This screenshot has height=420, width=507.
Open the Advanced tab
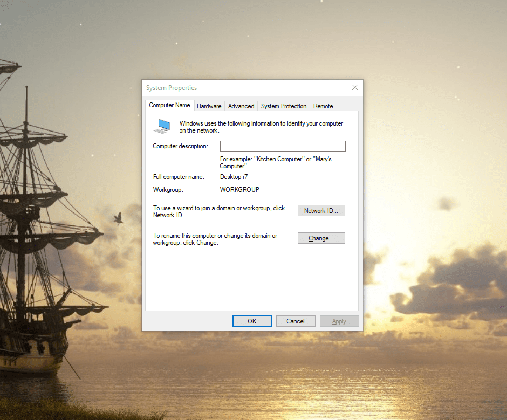pyautogui.click(x=241, y=106)
